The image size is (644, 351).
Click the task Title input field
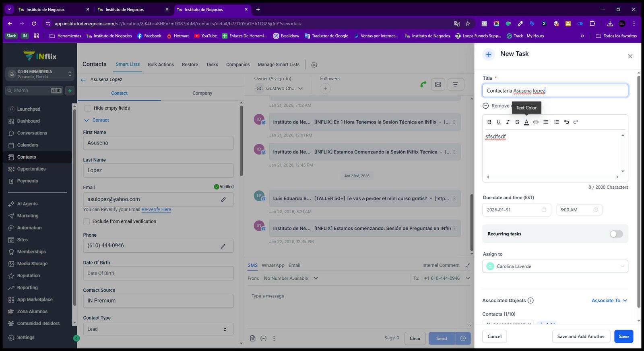point(555,91)
